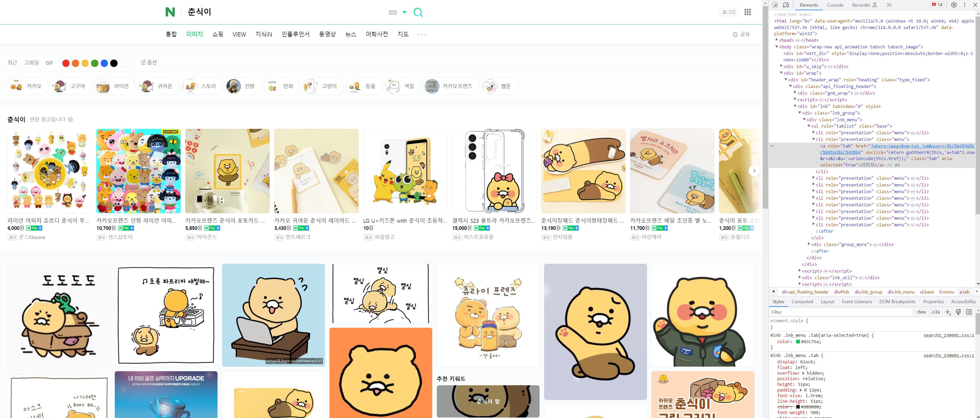Image resolution: width=980 pixels, height=418 pixels.
Task: Expand the head element node
Action: pos(777,40)
